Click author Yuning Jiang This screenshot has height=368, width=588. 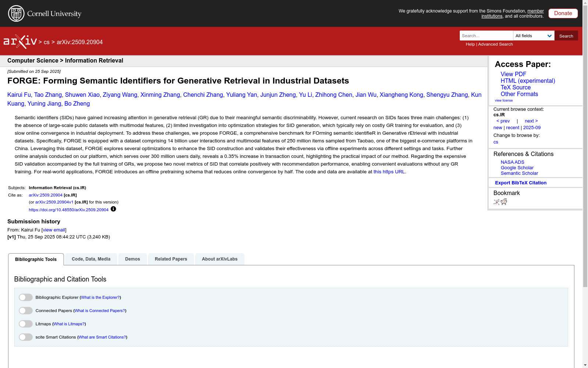tap(44, 103)
